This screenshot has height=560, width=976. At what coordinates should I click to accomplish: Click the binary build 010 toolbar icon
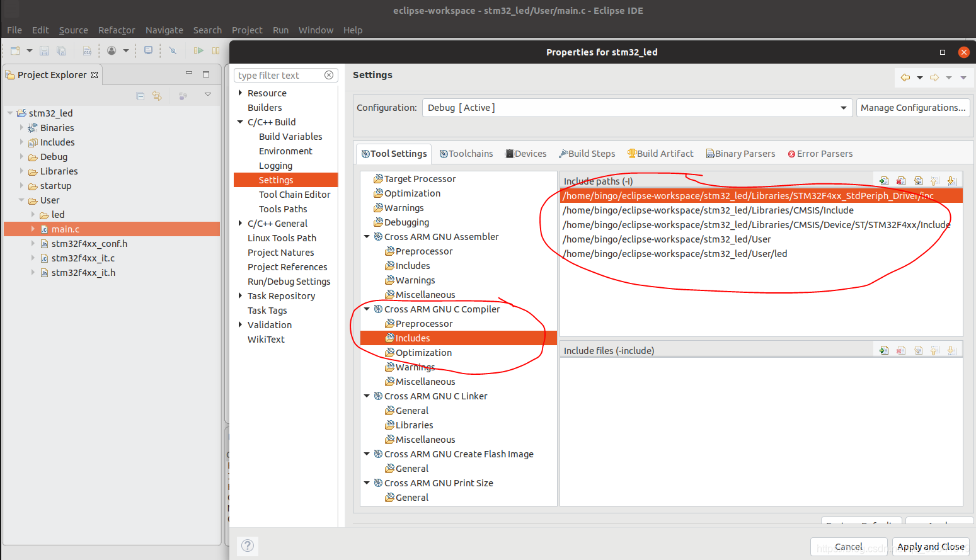coord(87,50)
